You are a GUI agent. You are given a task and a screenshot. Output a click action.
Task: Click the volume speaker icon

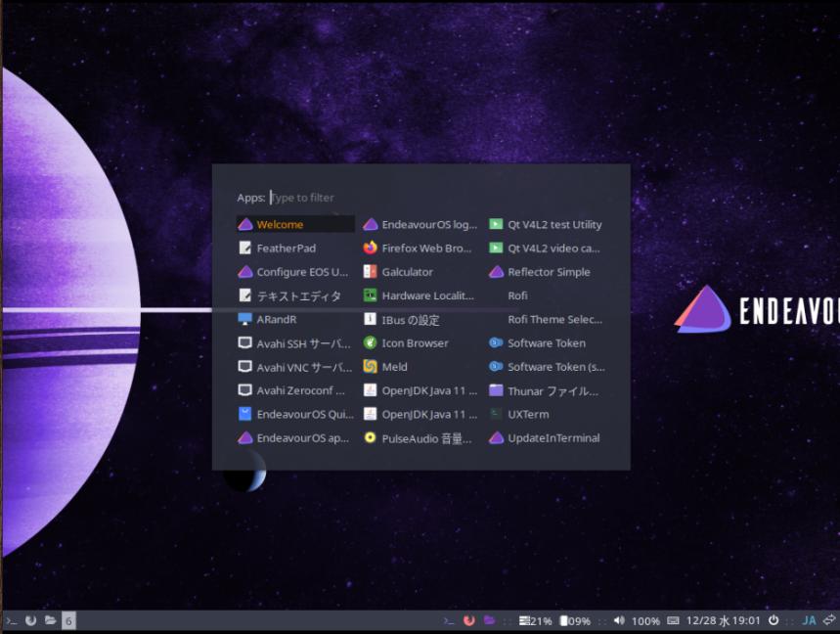click(x=619, y=620)
